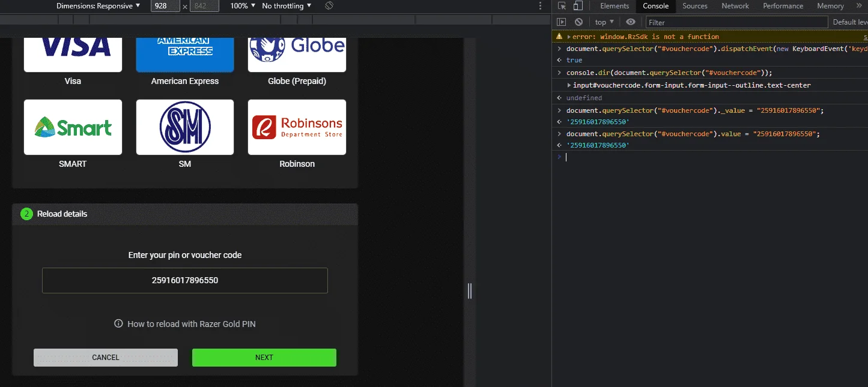Click the console prompt input line

710,157
